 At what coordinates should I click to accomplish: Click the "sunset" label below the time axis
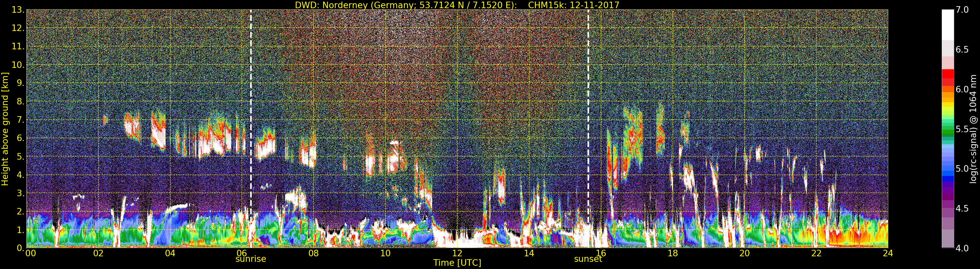588,259
